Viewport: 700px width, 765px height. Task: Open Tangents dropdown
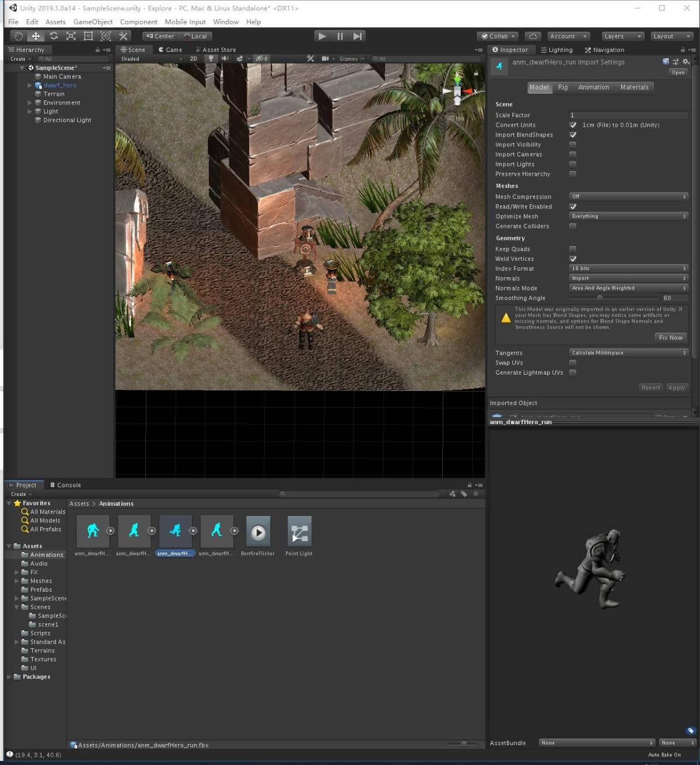pyautogui.click(x=629, y=353)
